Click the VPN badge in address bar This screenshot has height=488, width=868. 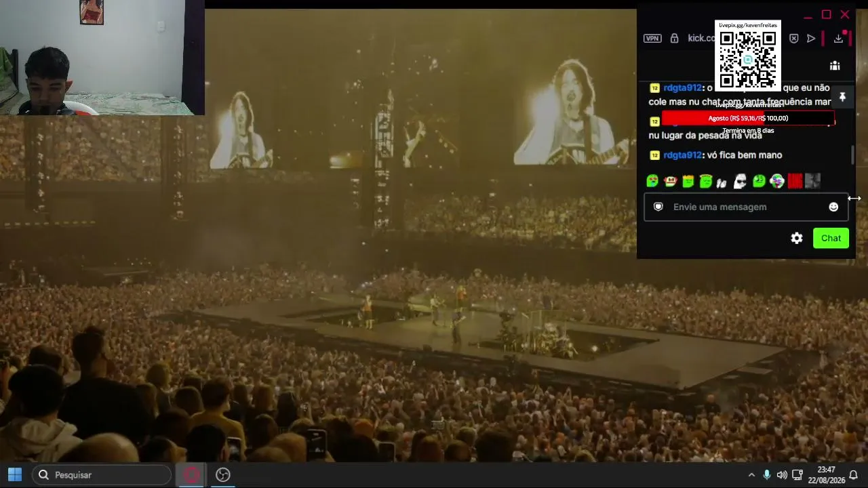(x=652, y=38)
